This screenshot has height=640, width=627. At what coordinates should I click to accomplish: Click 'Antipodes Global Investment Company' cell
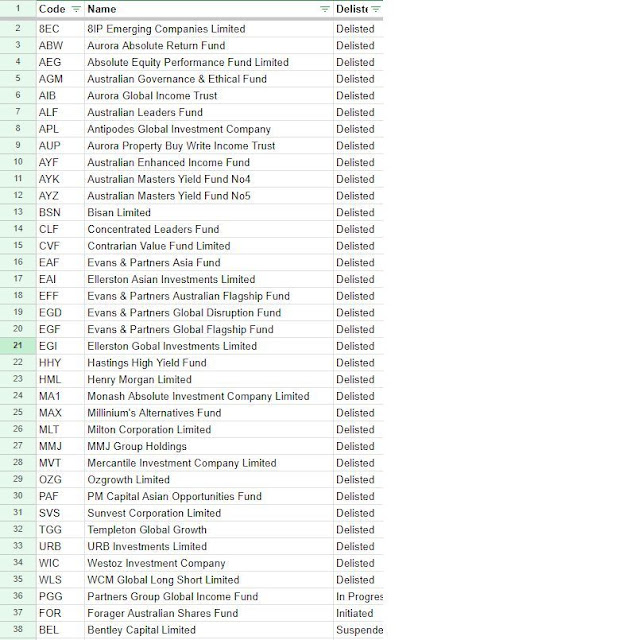pyautogui.click(x=209, y=129)
